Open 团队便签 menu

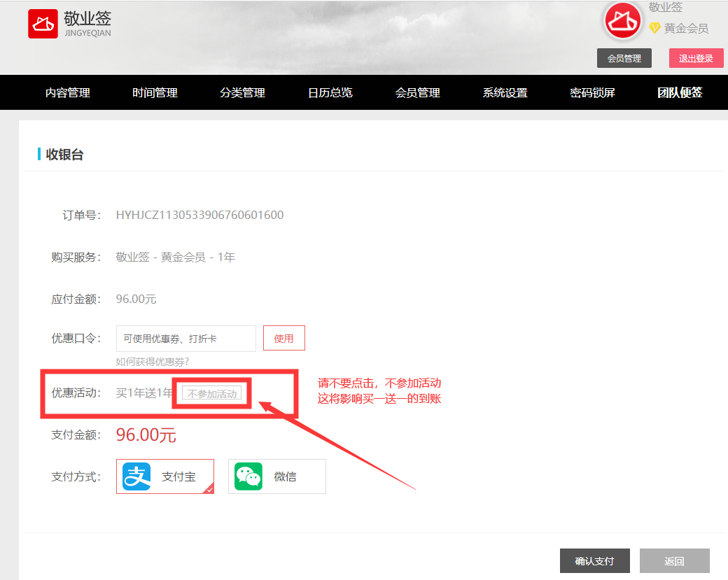pyautogui.click(x=680, y=93)
